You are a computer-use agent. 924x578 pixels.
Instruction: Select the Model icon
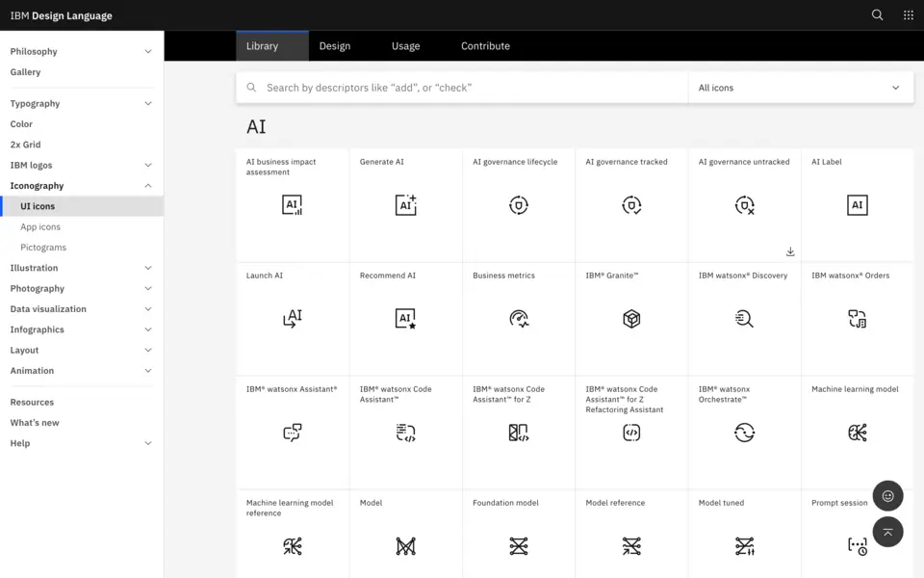point(405,546)
